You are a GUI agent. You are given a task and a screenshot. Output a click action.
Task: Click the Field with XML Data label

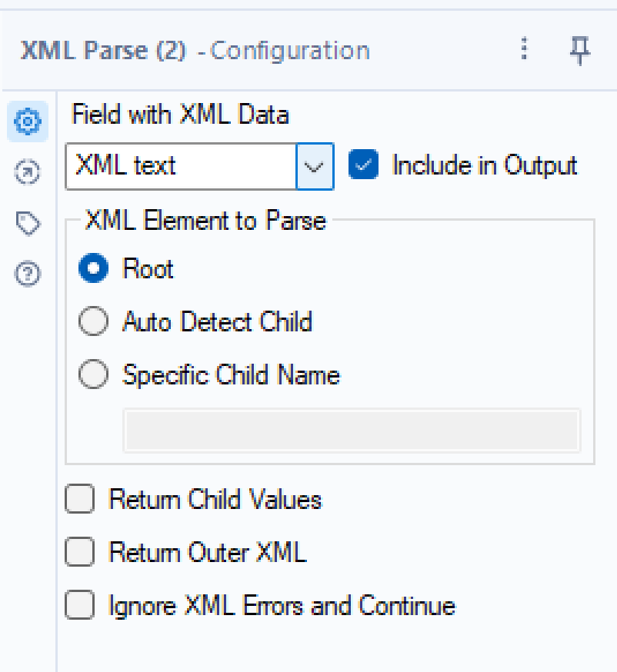(180, 115)
